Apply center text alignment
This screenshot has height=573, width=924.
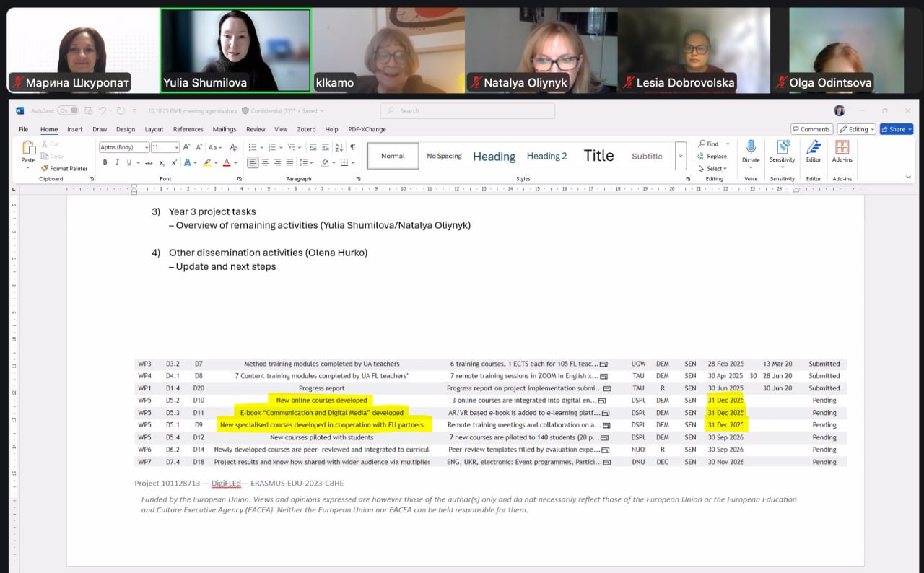coord(265,162)
